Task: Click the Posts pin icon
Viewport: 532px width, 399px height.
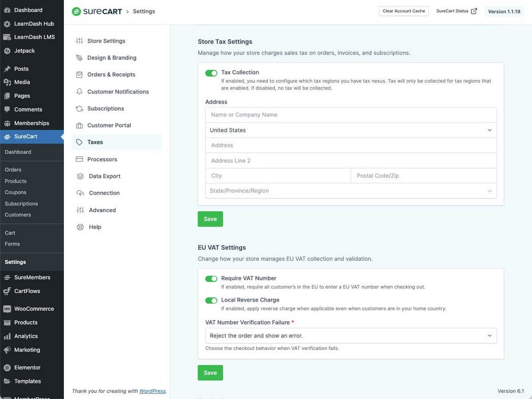Action: 7,69
